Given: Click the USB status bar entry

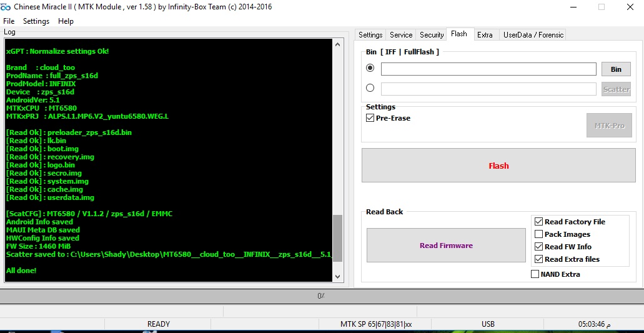Looking at the screenshot, I should point(488,324).
